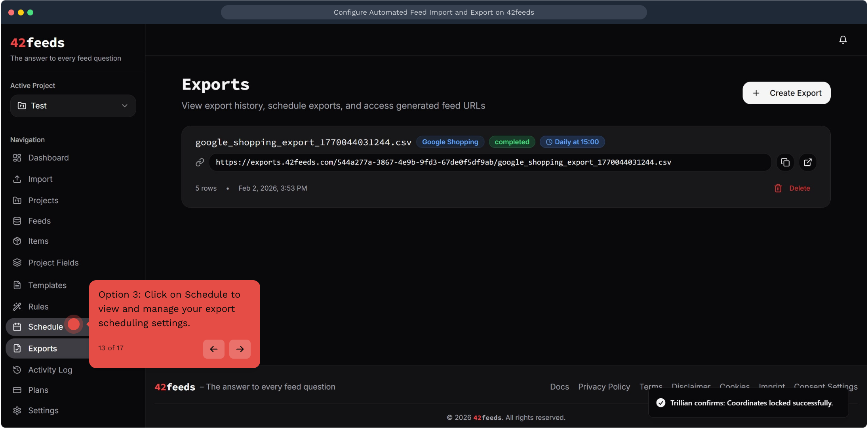Click the link chain icon
This screenshot has height=428, width=868.
coord(200,162)
